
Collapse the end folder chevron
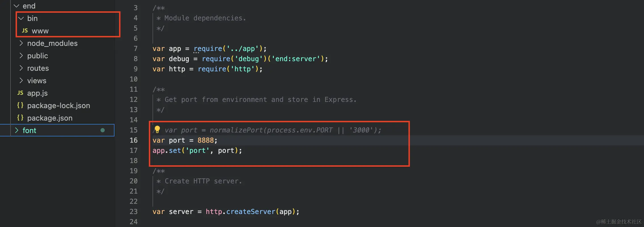[x=16, y=6]
